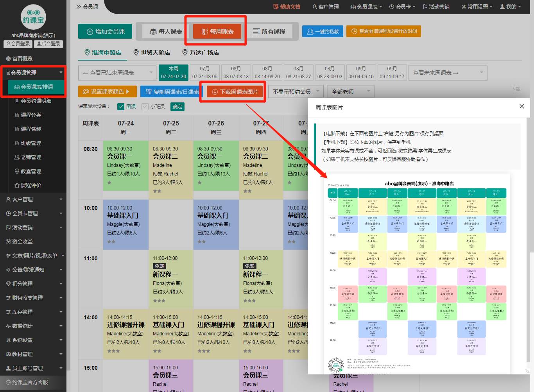Image resolution: width=534 pixels, height=392 pixels.
Task: Select week 09.11-09.17
Action: 392,72
